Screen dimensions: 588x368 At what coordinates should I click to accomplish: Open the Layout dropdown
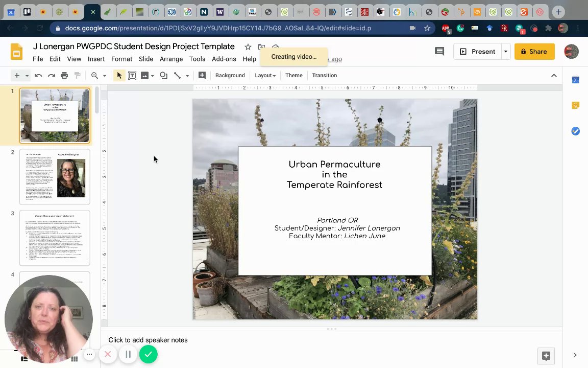[x=265, y=76]
